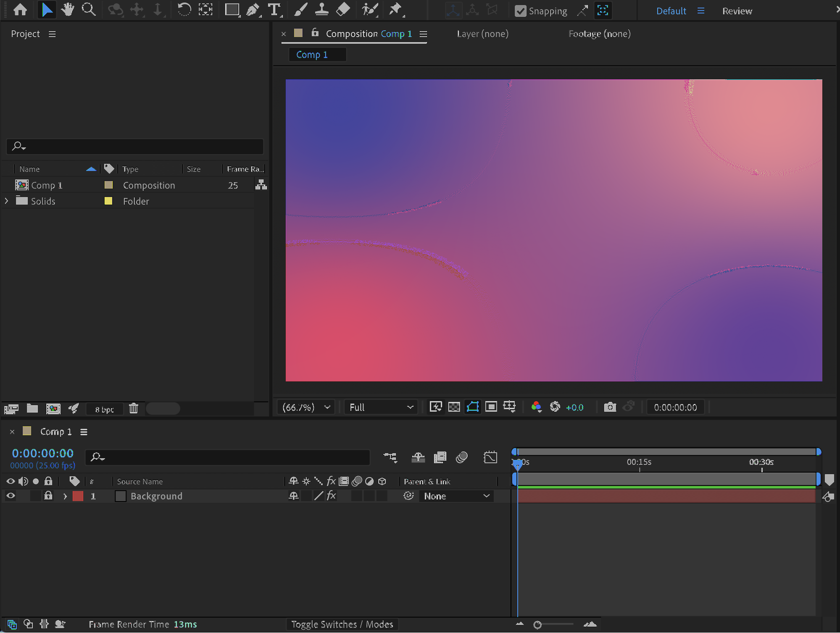Create a new folder in Project panel
The image size is (840, 633).
[32, 408]
